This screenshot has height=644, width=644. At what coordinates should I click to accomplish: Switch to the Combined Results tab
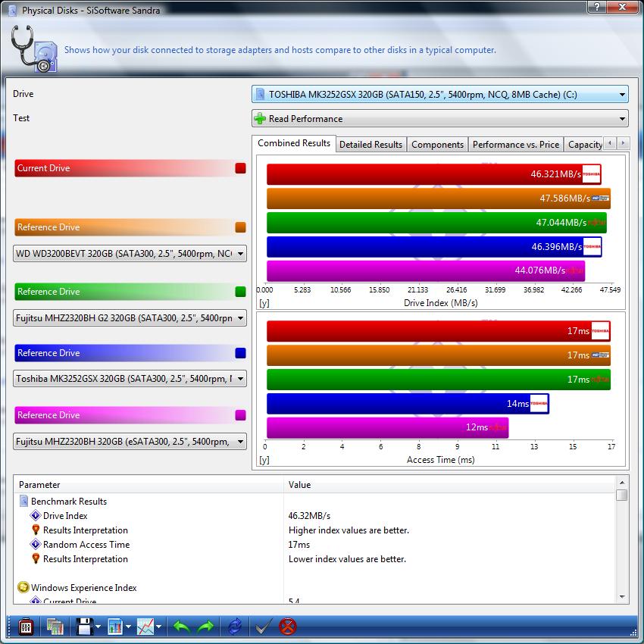click(294, 143)
